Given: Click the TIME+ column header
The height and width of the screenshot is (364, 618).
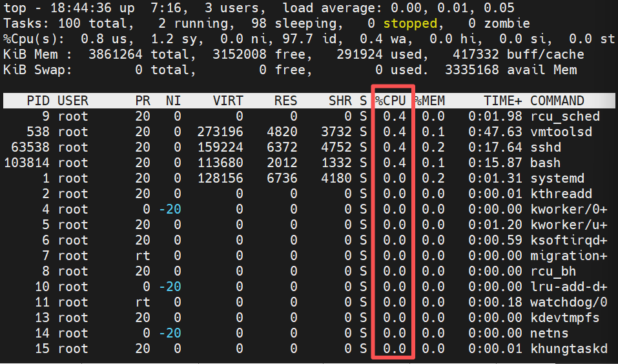Looking at the screenshot, I should [503, 101].
